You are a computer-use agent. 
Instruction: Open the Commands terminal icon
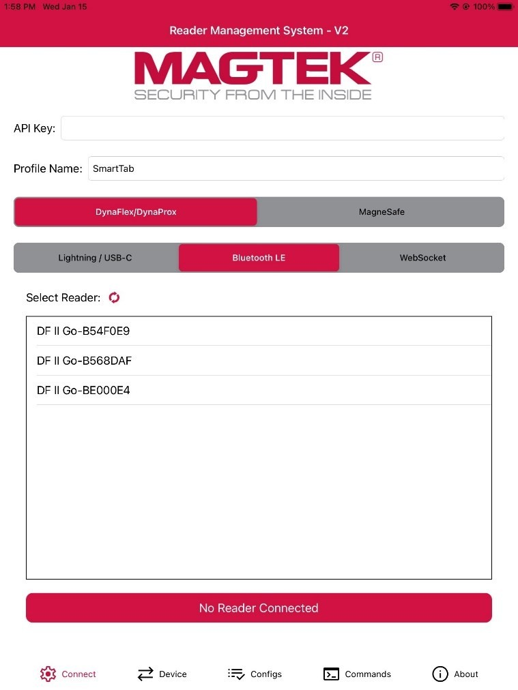tap(331, 674)
